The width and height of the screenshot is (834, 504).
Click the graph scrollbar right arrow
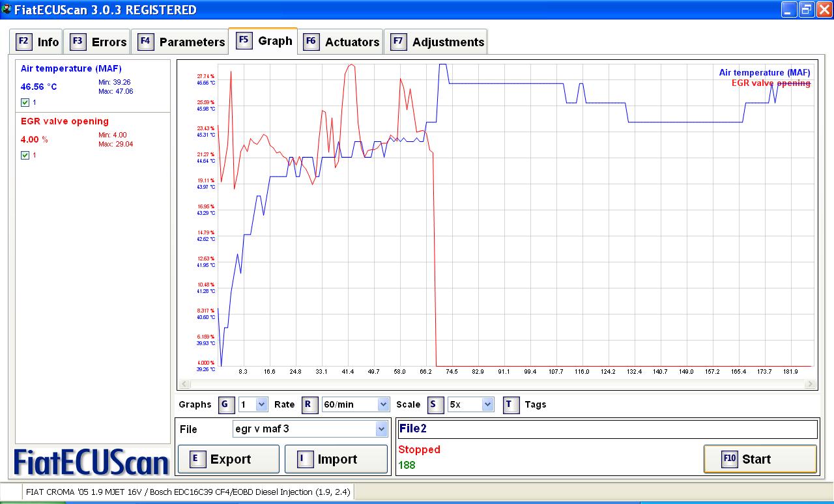pos(810,384)
